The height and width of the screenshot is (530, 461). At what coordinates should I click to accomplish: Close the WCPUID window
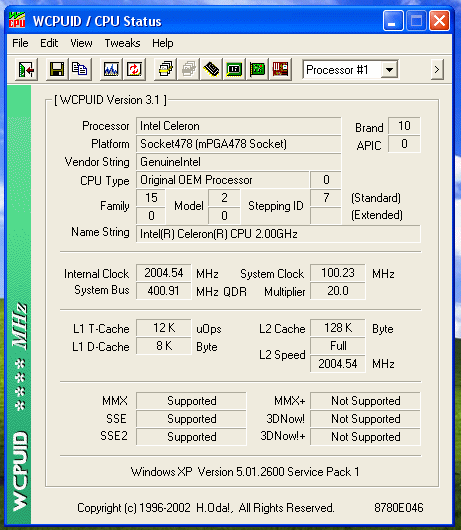(x=439, y=21)
